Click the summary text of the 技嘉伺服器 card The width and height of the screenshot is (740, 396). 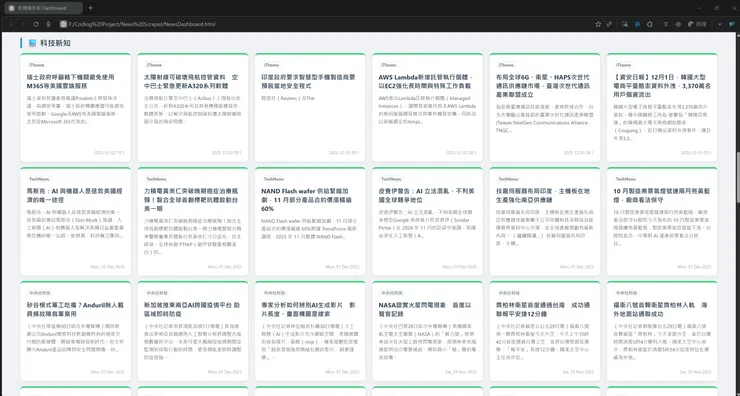pyautogui.click(x=545, y=228)
